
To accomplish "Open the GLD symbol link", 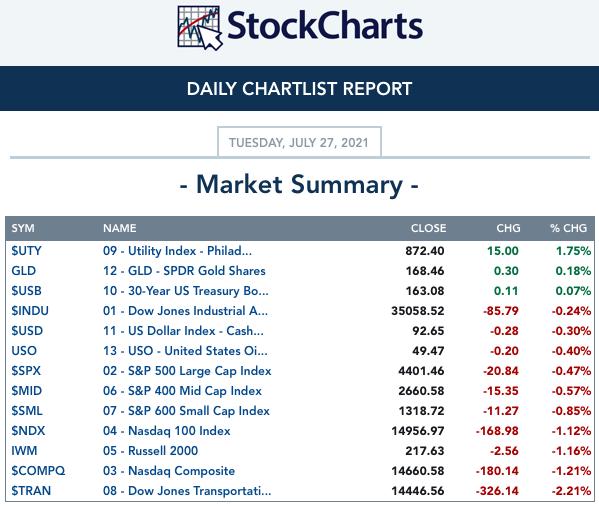I will [24, 271].
